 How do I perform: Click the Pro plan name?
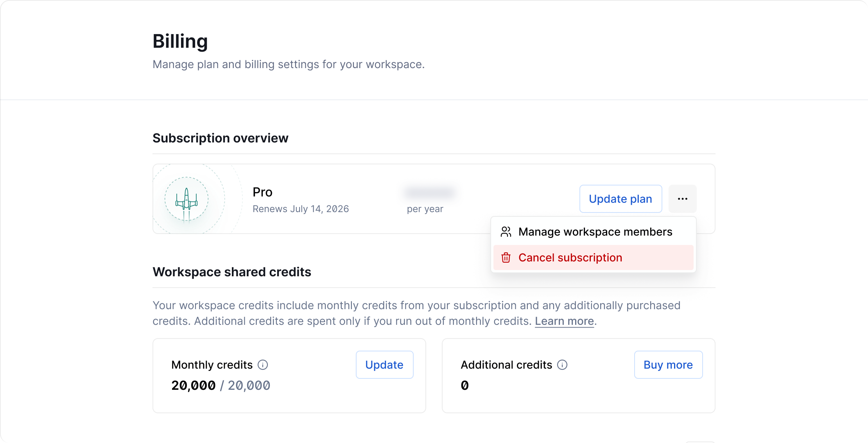tap(262, 192)
